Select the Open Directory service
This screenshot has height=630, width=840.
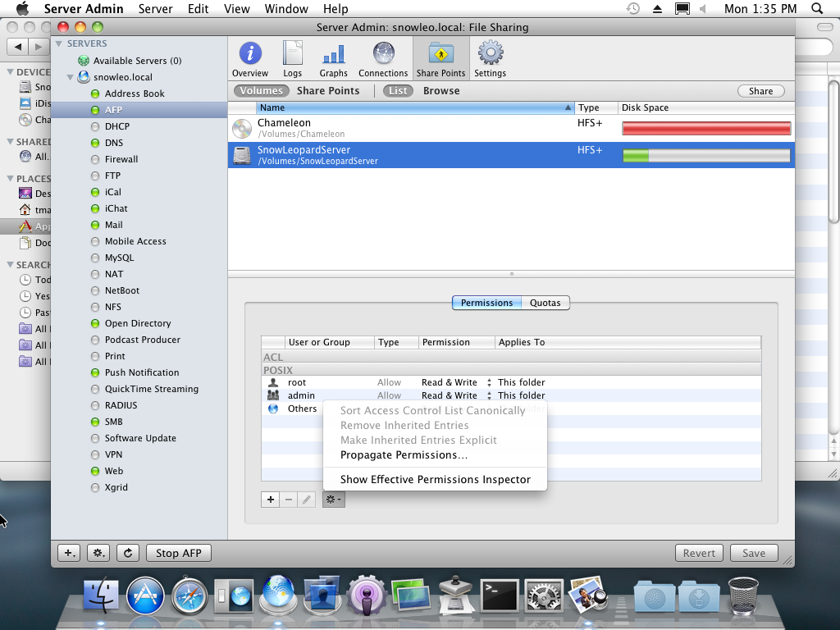click(x=139, y=323)
